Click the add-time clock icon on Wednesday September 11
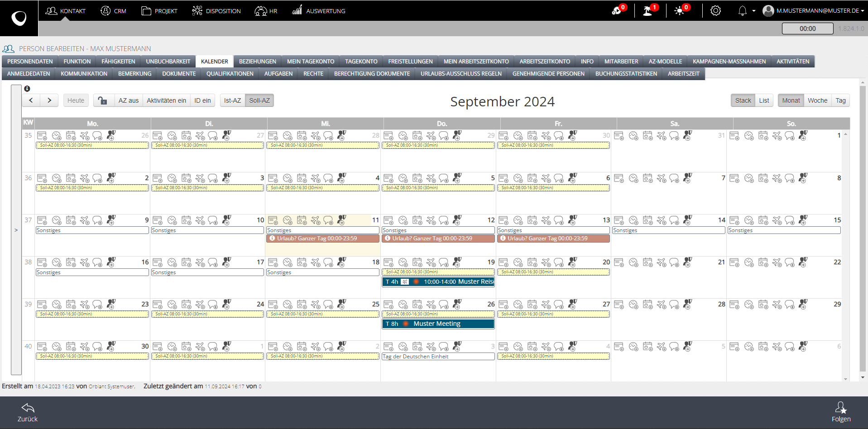868x429 pixels. point(288,220)
